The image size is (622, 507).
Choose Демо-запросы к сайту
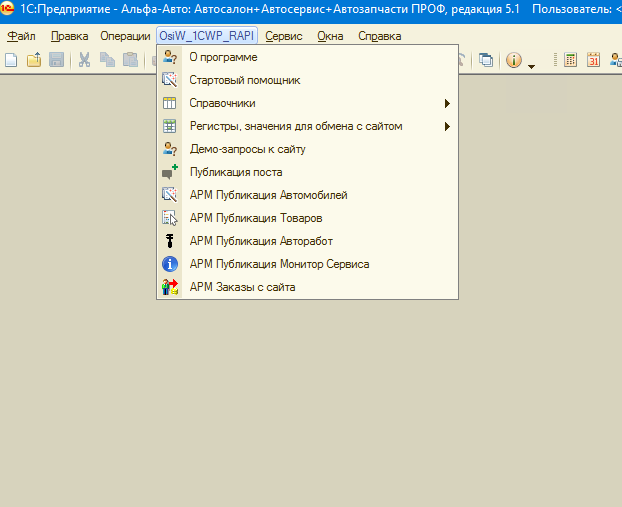coord(307,149)
